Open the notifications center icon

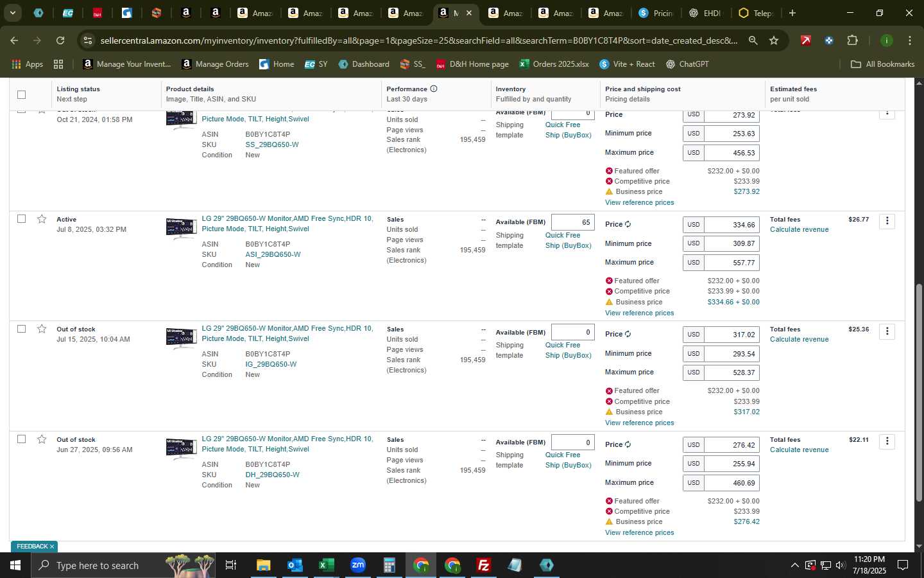point(903,565)
